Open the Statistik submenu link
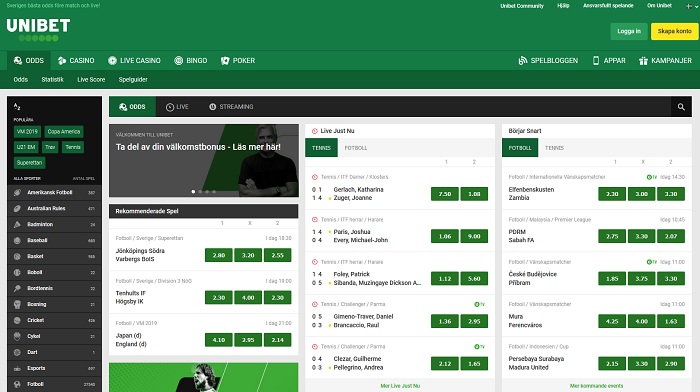This screenshot has height=392, width=700. tap(53, 79)
